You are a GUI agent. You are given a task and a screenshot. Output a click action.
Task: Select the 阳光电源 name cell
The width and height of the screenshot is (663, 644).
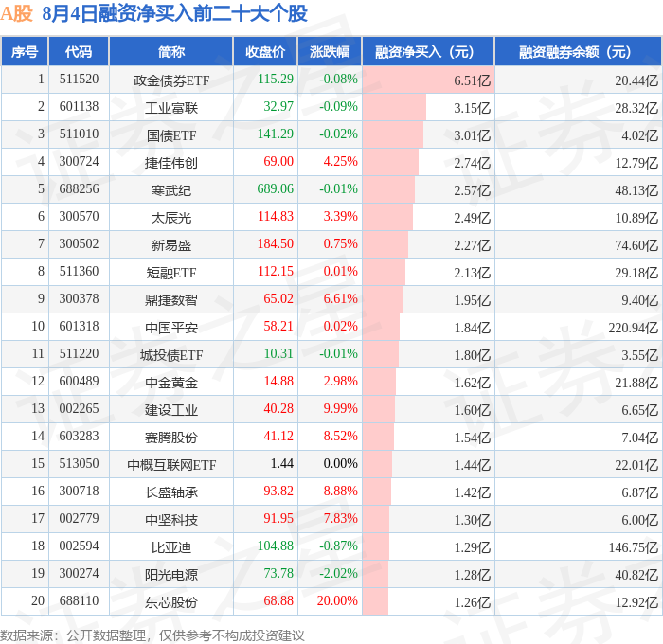pyautogui.click(x=171, y=575)
